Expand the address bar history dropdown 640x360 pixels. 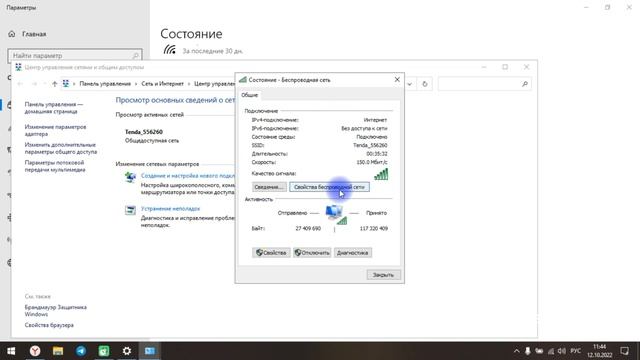tap(409, 84)
